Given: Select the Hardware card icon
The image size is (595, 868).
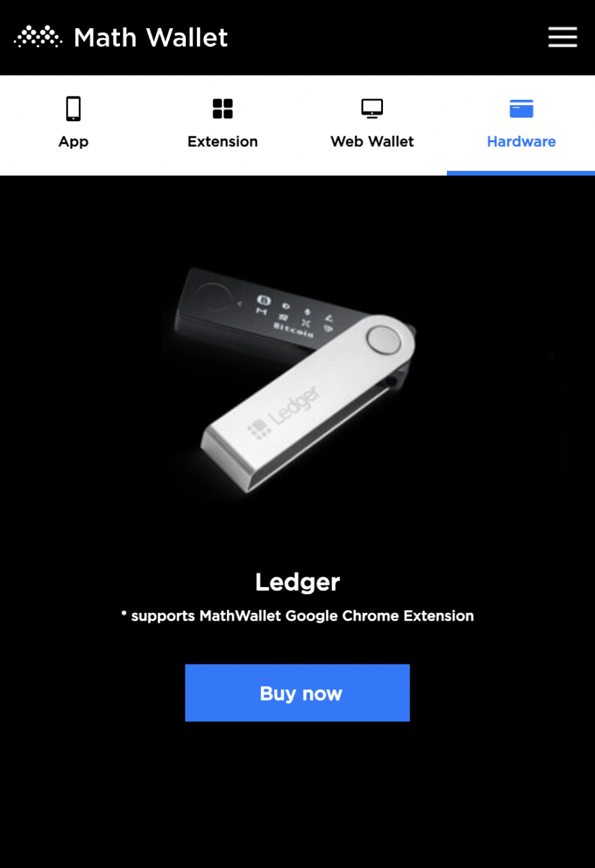Looking at the screenshot, I should click(521, 109).
